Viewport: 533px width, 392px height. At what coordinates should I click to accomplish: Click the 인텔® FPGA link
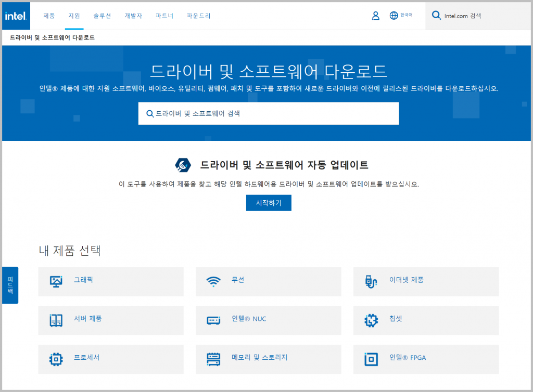[x=408, y=357]
